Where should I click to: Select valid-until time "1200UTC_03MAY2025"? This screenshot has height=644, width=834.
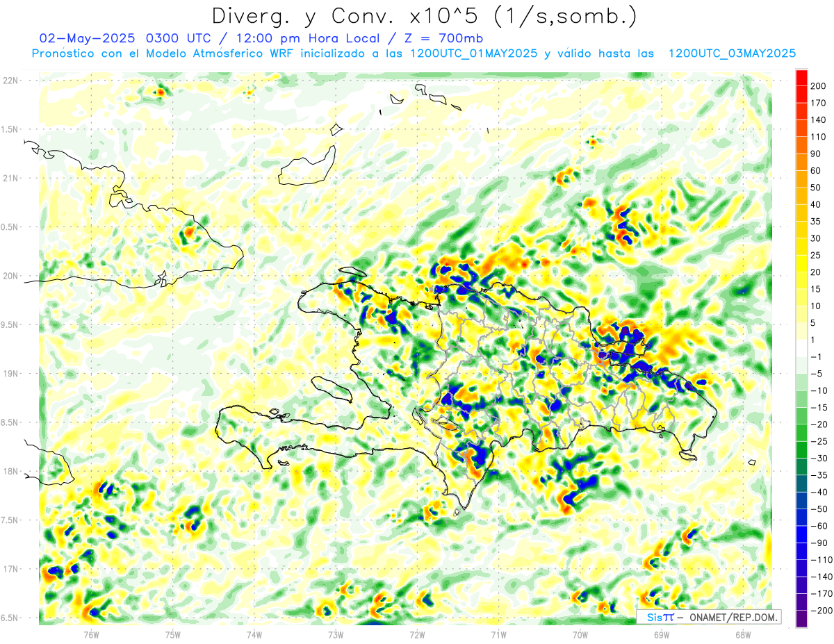(732, 53)
